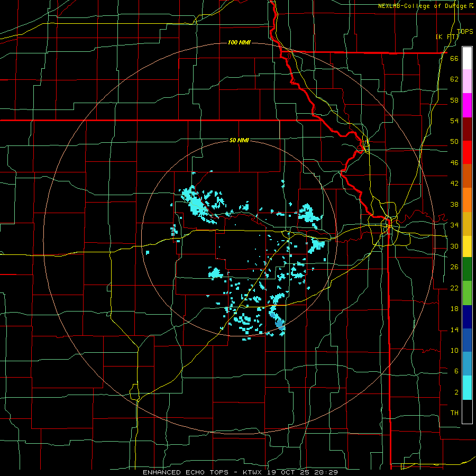Click the '26' legend value
The height and width of the screenshot is (476, 476).
click(454, 267)
